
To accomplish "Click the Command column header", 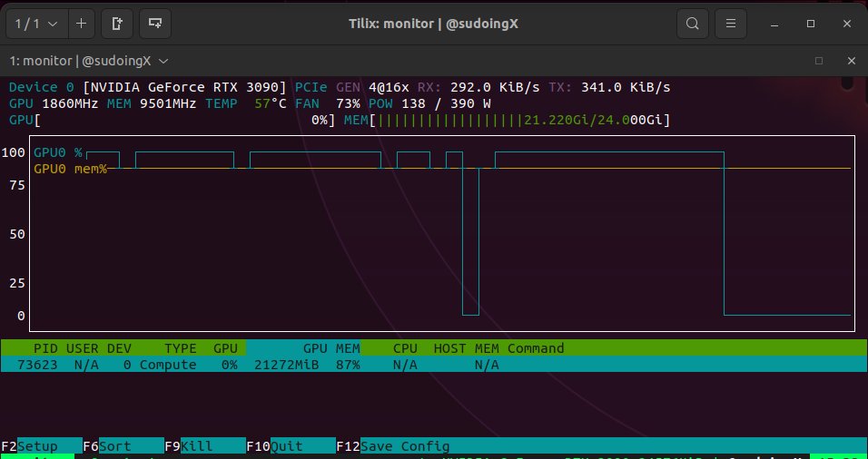I will [536, 348].
